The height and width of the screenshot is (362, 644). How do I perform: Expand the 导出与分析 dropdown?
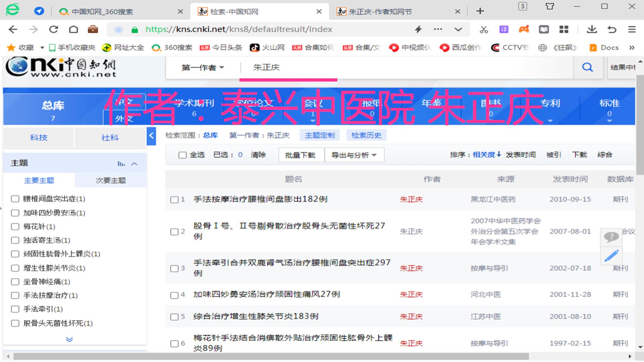[x=354, y=155]
